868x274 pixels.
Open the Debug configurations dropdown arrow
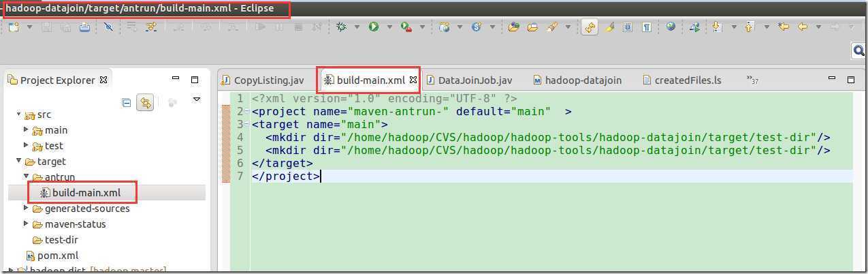[357, 27]
